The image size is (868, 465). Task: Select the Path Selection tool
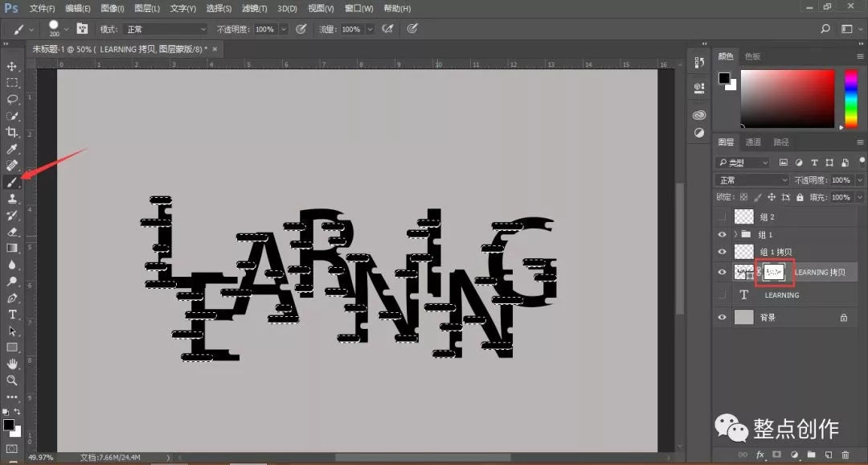(x=11, y=331)
